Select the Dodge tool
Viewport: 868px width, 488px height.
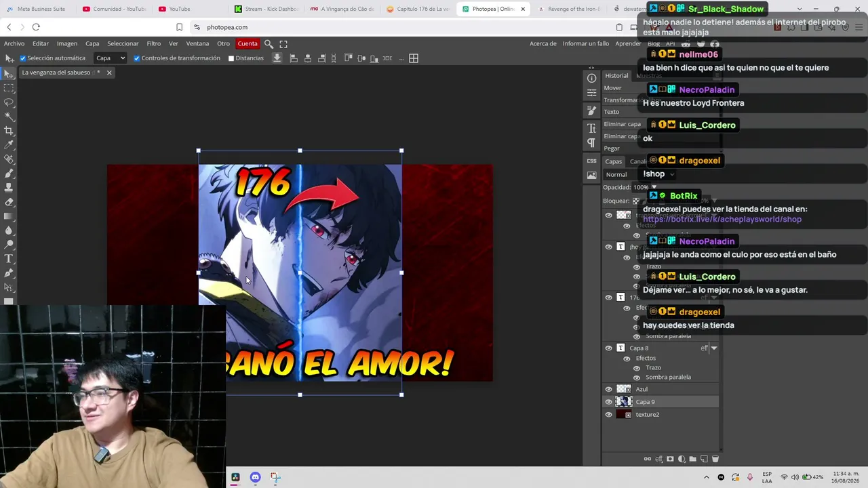click(x=9, y=245)
